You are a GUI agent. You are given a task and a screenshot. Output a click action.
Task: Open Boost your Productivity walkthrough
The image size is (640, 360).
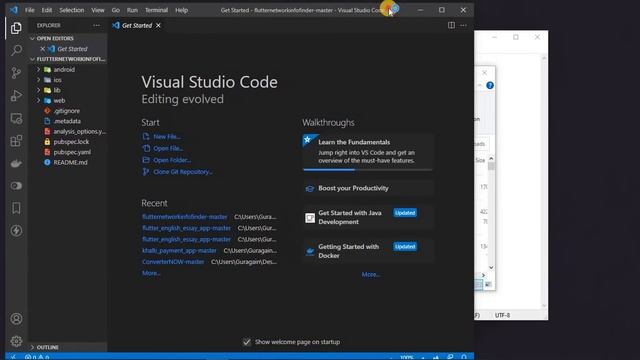click(367, 188)
